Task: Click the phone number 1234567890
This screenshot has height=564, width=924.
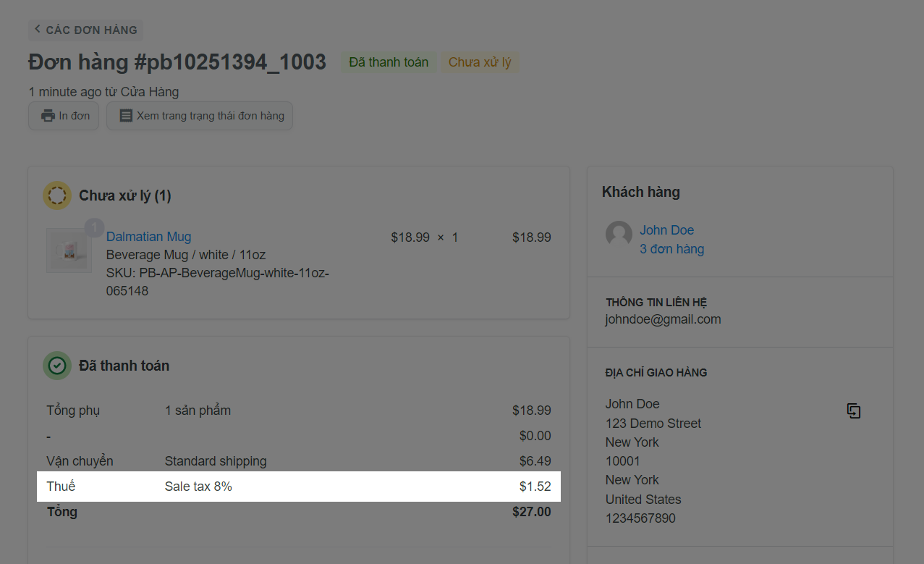Action: pos(640,518)
